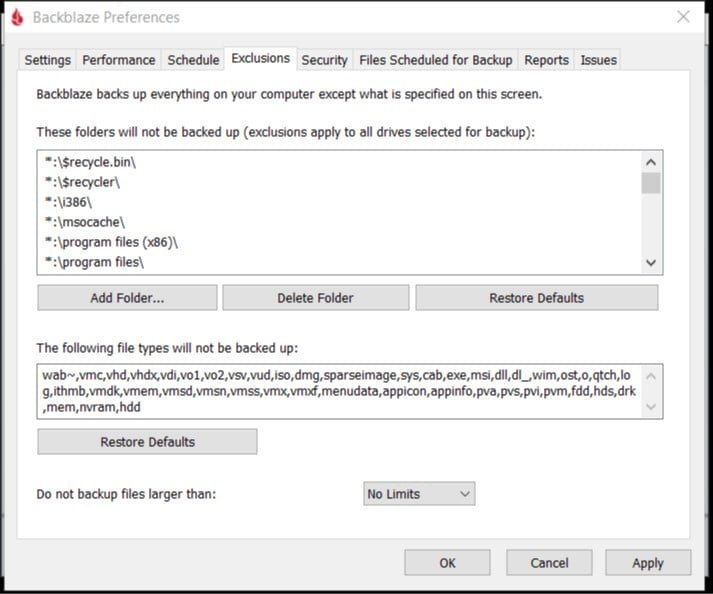Open the Security tab
The width and height of the screenshot is (713, 594).
pyautogui.click(x=324, y=60)
